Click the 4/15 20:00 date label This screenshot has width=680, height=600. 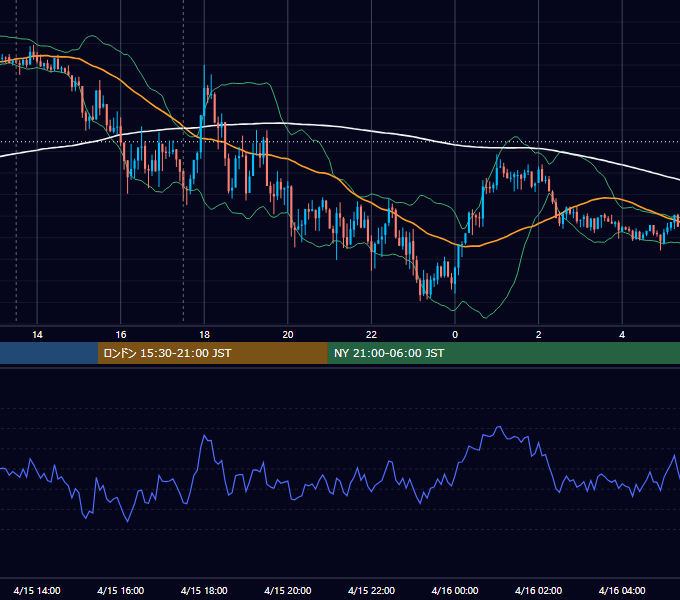point(288,590)
